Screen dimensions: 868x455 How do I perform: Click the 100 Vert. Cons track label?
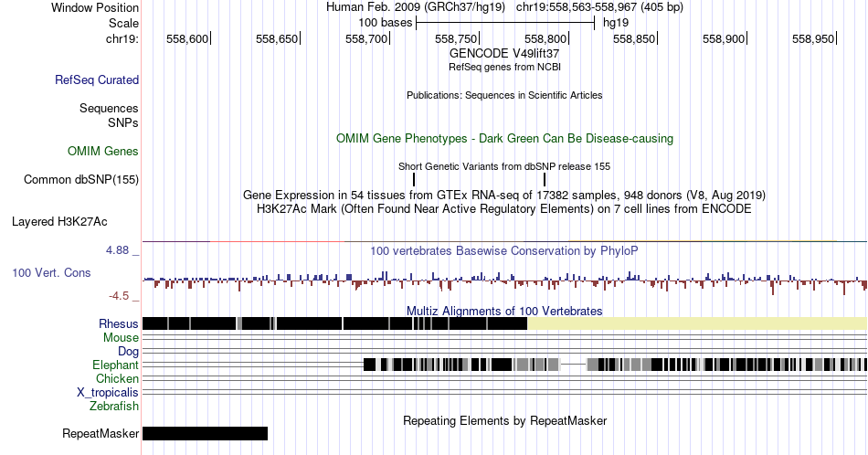pos(51,272)
